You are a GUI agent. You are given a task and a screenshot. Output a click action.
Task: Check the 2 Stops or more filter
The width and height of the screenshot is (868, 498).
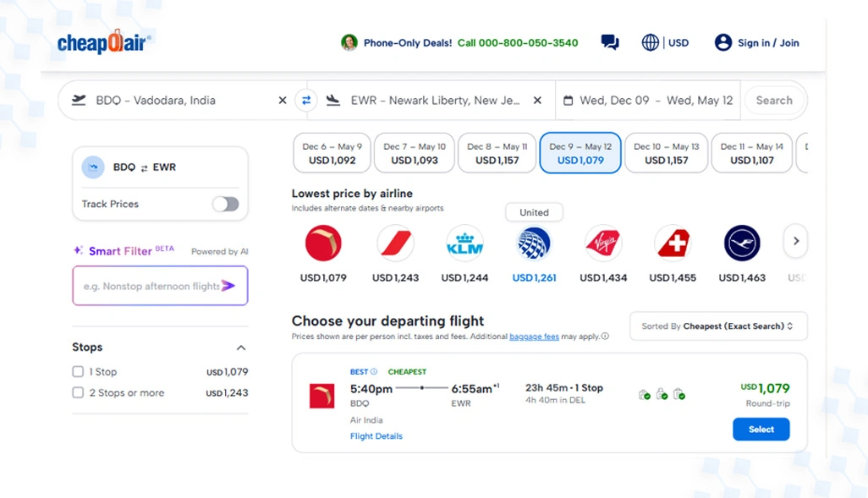click(x=78, y=392)
